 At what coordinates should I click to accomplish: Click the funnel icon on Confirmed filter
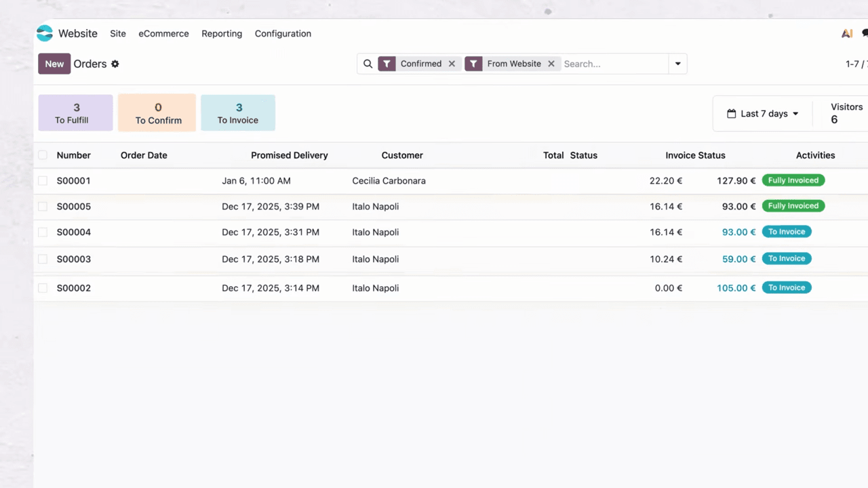[387, 64]
